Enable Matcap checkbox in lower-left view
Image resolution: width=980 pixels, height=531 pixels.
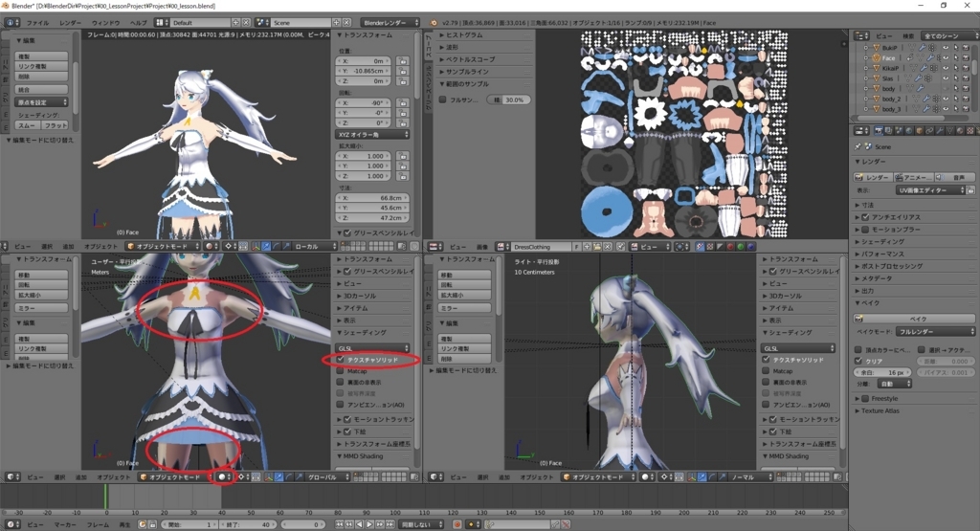(x=341, y=371)
